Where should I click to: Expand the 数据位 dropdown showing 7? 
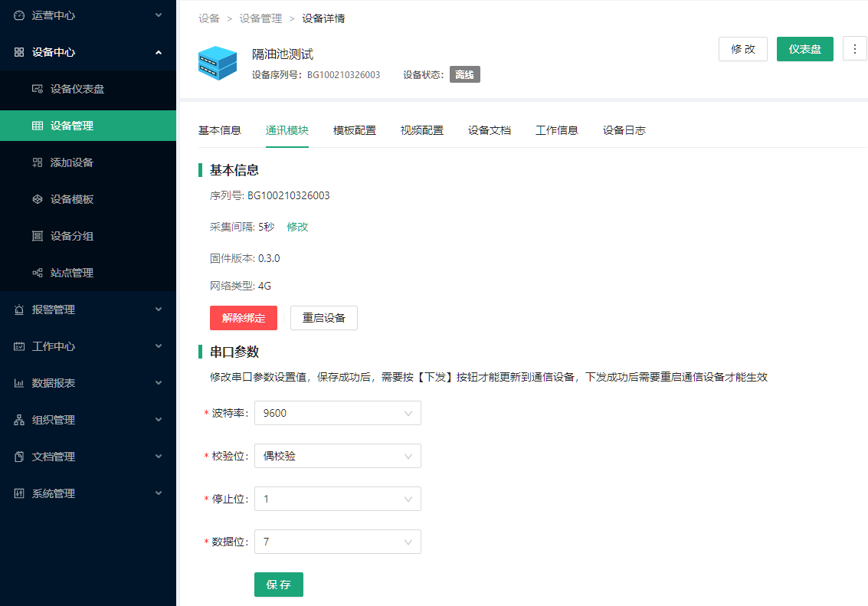337,542
